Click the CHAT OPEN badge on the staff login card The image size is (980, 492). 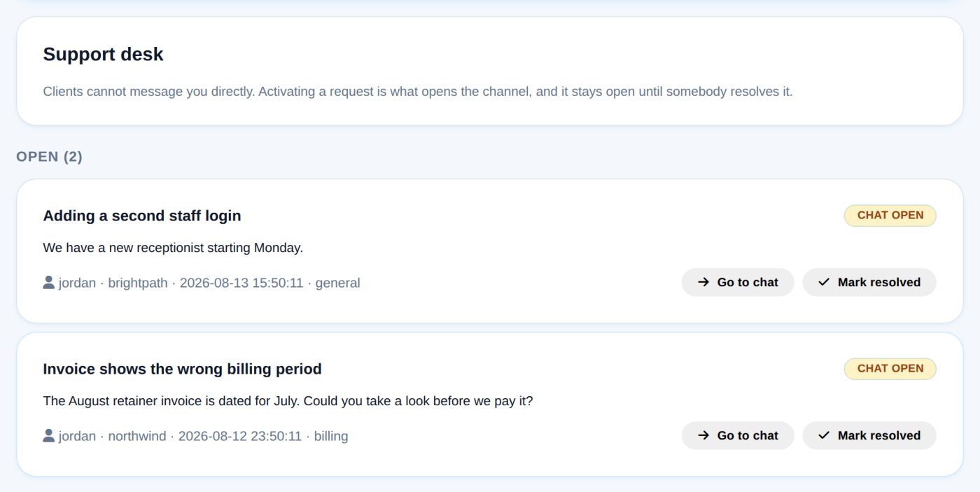[890, 216]
